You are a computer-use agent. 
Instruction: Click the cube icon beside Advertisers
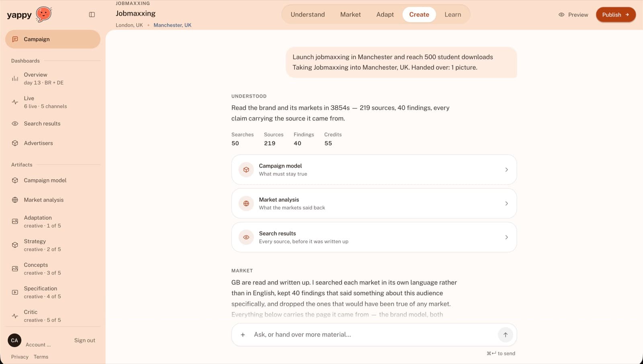pyautogui.click(x=15, y=143)
